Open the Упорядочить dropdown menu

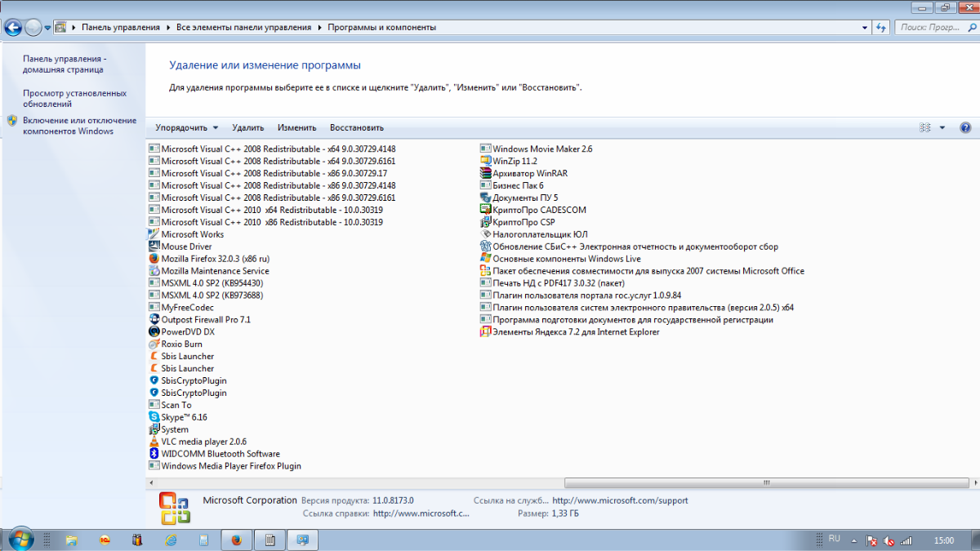click(x=187, y=128)
